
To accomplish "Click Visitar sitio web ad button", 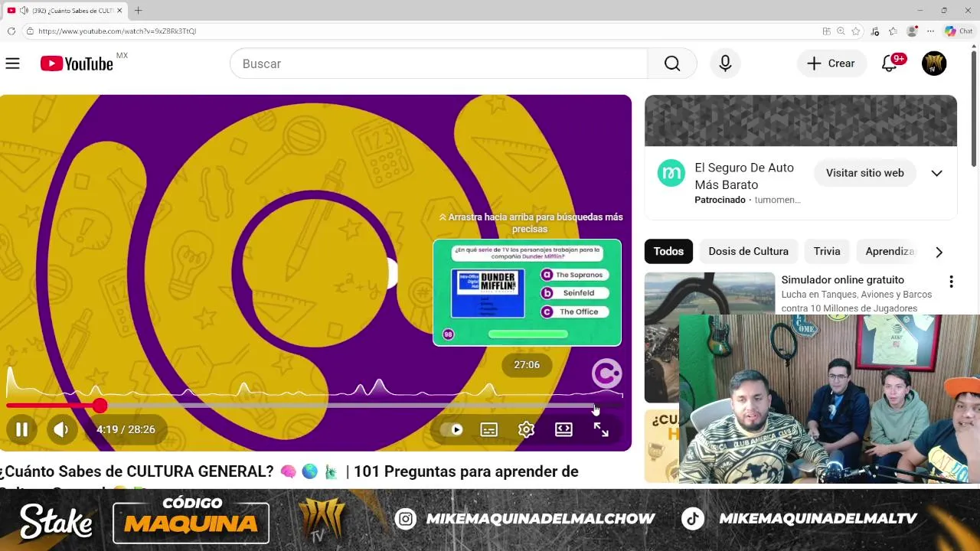I will pyautogui.click(x=864, y=173).
